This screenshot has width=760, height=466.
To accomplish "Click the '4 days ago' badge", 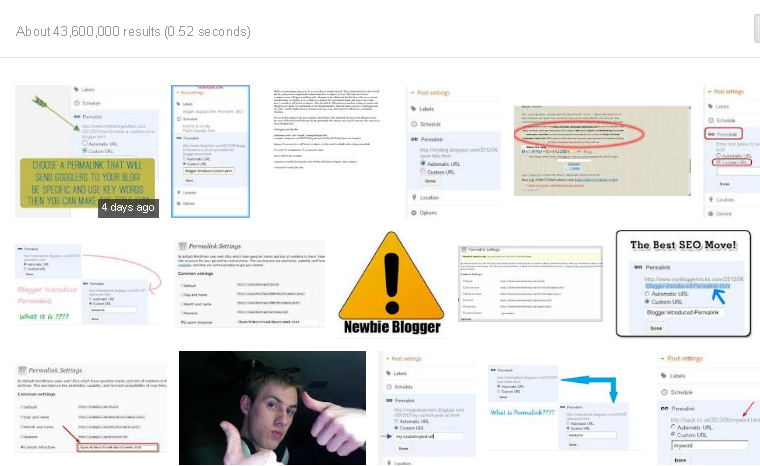I will click(x=127, y=208).
